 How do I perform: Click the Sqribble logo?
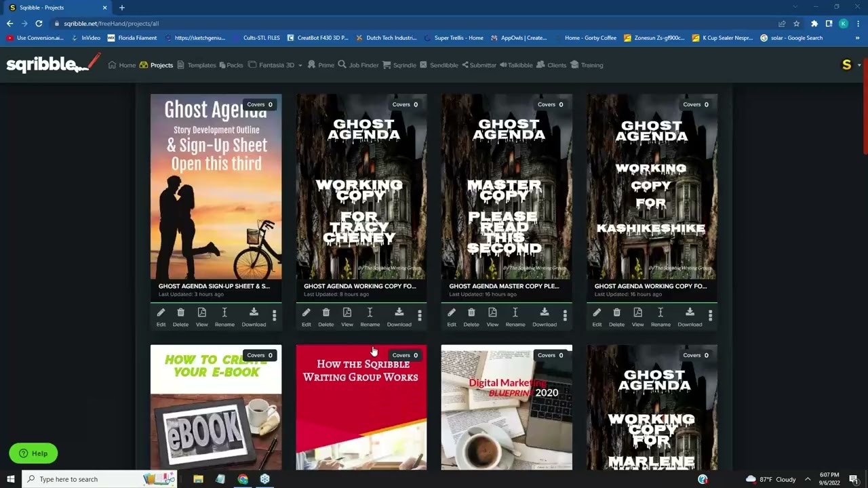[53, 64]
